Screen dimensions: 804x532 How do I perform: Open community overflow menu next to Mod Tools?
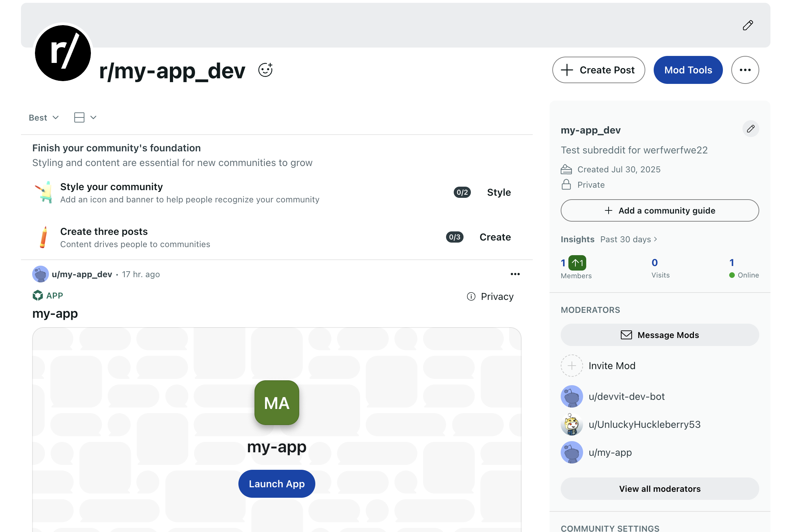click(745, 70)
